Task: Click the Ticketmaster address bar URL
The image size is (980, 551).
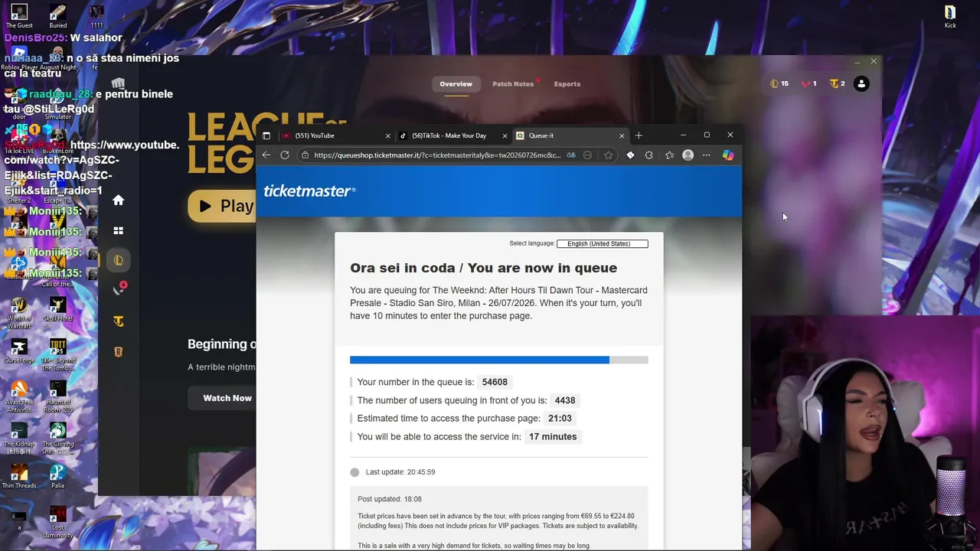Action: pos(437,155)
